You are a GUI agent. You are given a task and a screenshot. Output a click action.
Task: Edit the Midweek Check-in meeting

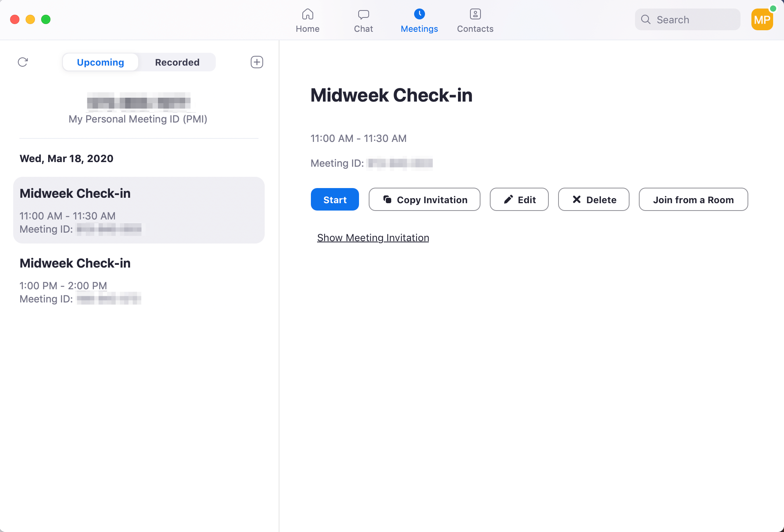(519, 200)
